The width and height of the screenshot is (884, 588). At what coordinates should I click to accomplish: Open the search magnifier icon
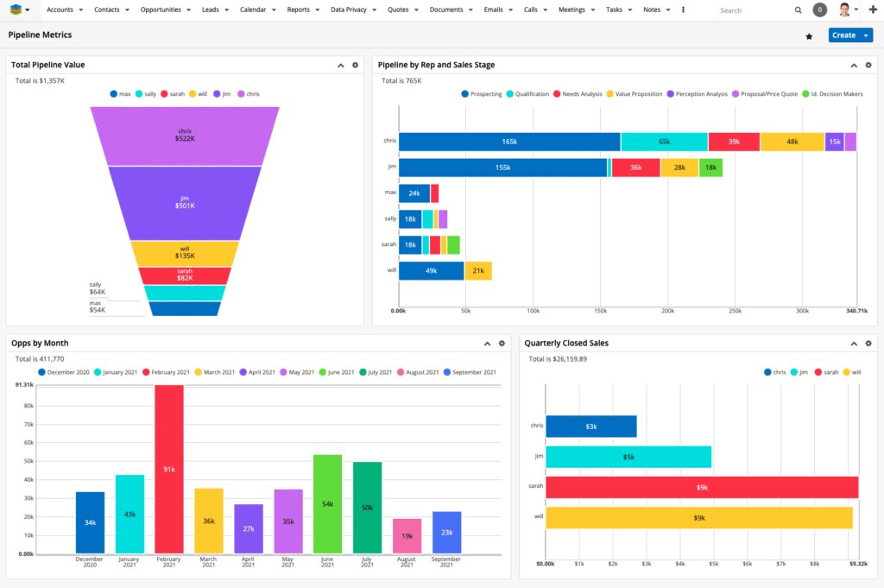[799, 9]
